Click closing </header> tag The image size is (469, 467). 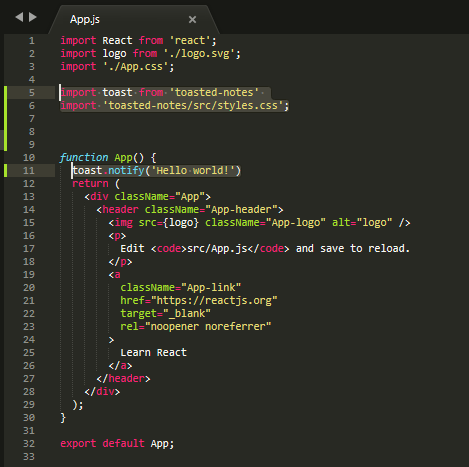[123, 379]
